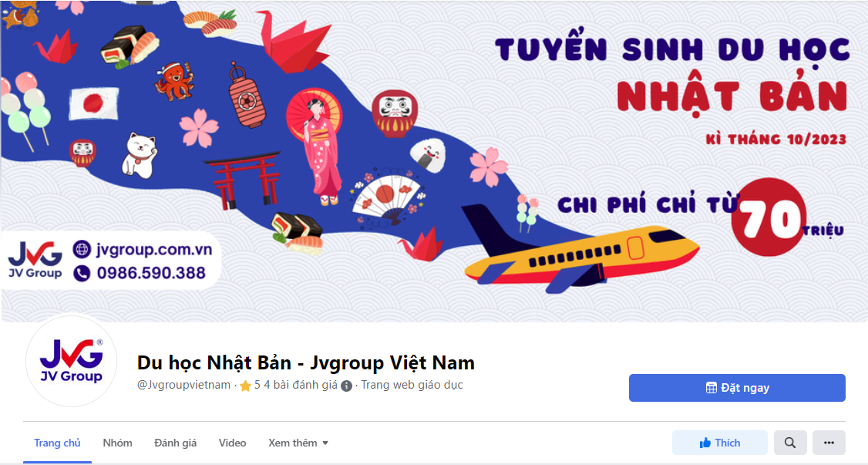Like the page with the Thích button
This screenshot has height=465, width=868.
(x=720, y=443)
